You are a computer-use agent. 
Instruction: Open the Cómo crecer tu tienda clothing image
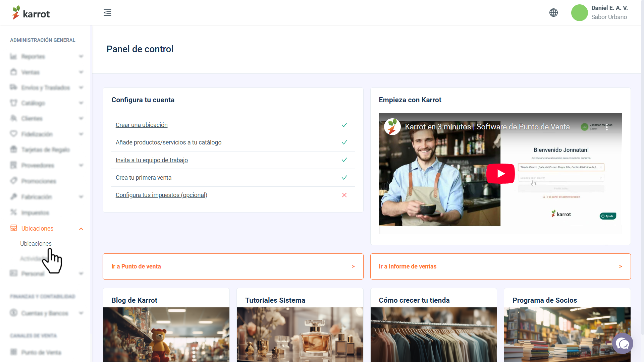pyautogui.click(x=434, y=335)
